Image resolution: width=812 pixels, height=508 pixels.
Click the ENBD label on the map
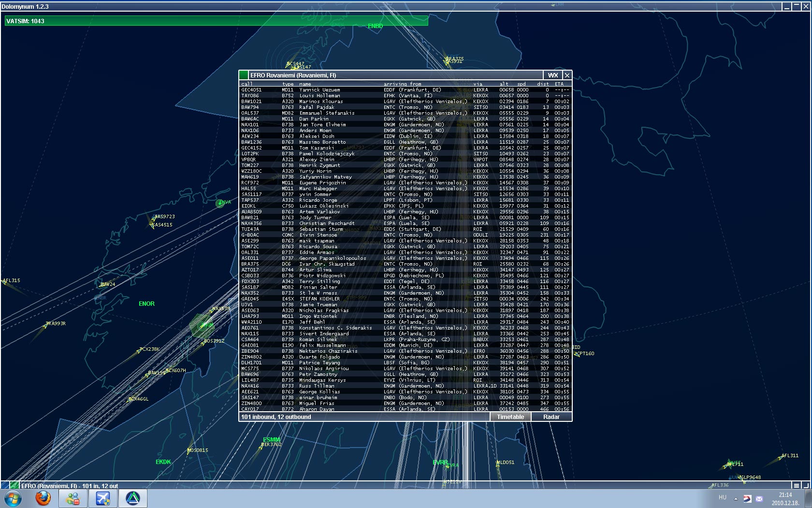pos(376,26)
